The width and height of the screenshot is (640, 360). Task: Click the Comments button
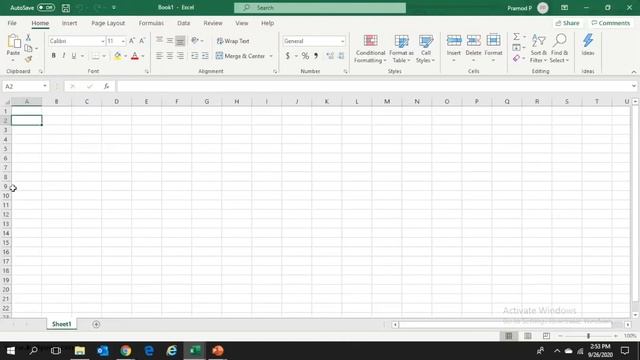(611, 23)
